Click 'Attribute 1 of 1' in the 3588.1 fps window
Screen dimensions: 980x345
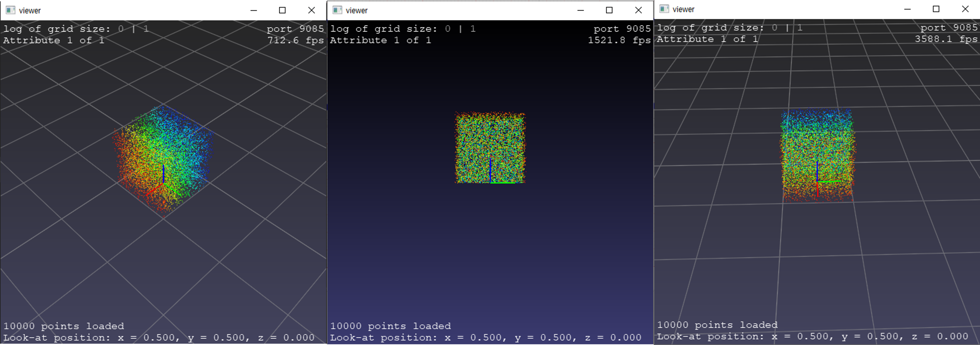(x=707, y=39)
